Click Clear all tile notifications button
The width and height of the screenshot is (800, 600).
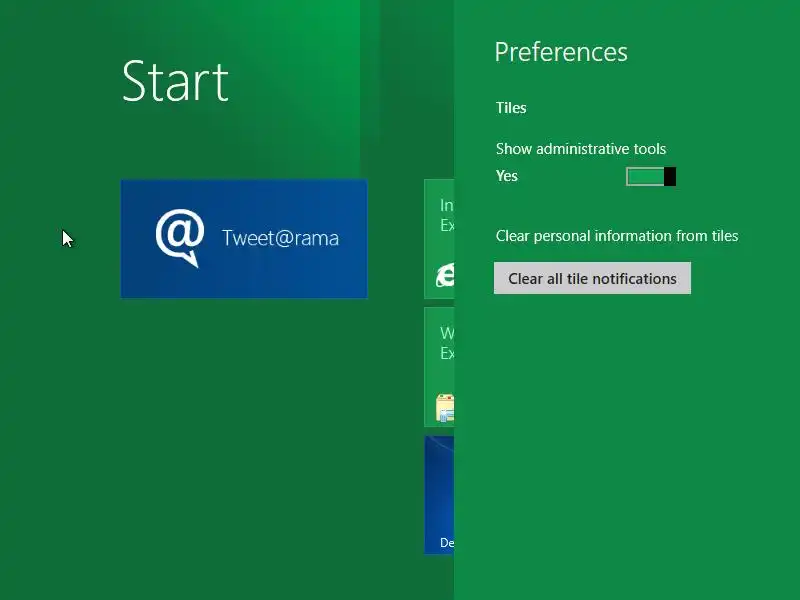coord(592,278)
